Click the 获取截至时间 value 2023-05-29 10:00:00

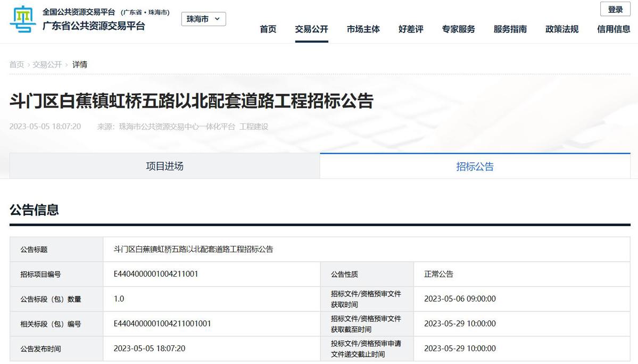460,324
